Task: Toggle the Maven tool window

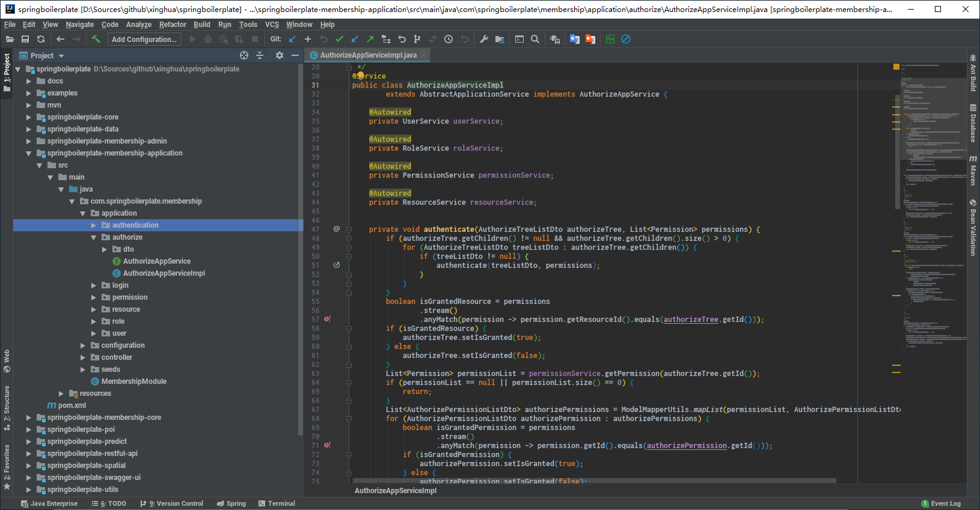Action: point(973,170)
